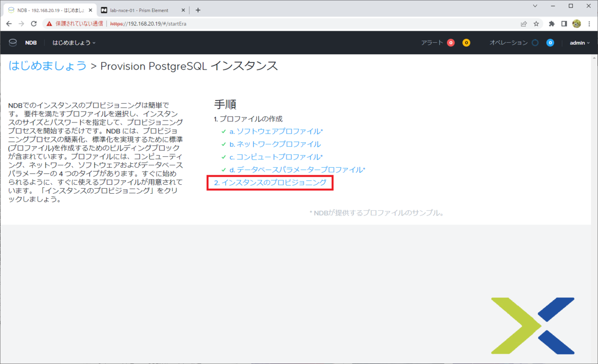The image size is (598, 364).
Task: Open the tab search chevron
Action: [x=535, y=6]
